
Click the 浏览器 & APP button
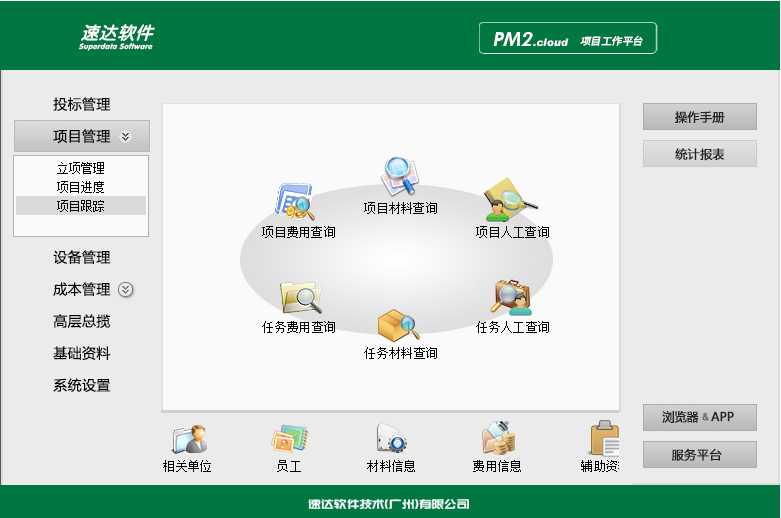[700, 417]
